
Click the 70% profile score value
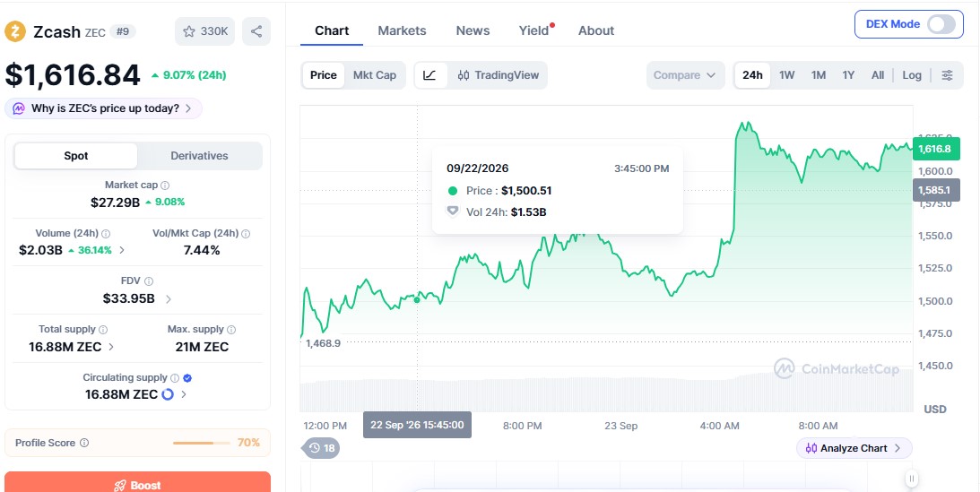coord(248,443)
